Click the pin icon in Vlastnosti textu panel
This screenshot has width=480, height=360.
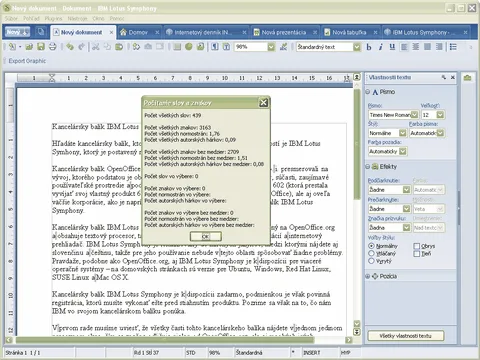(x=444, y=77)
